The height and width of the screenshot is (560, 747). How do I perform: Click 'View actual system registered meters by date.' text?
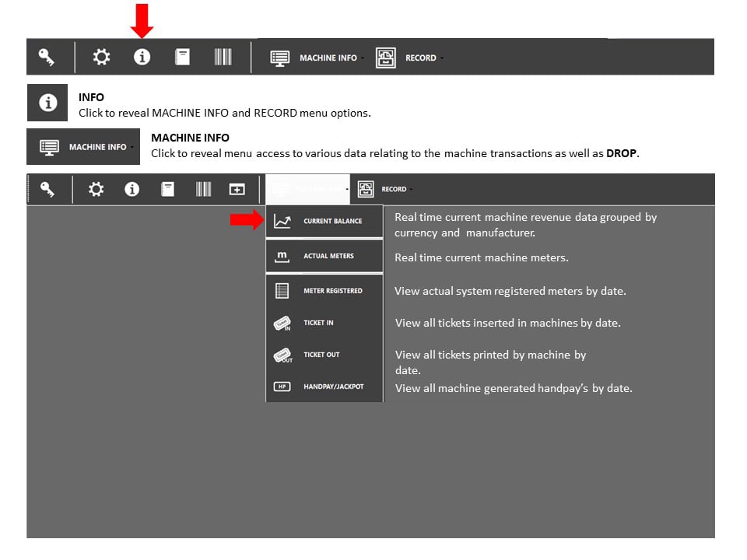[510, 291]
